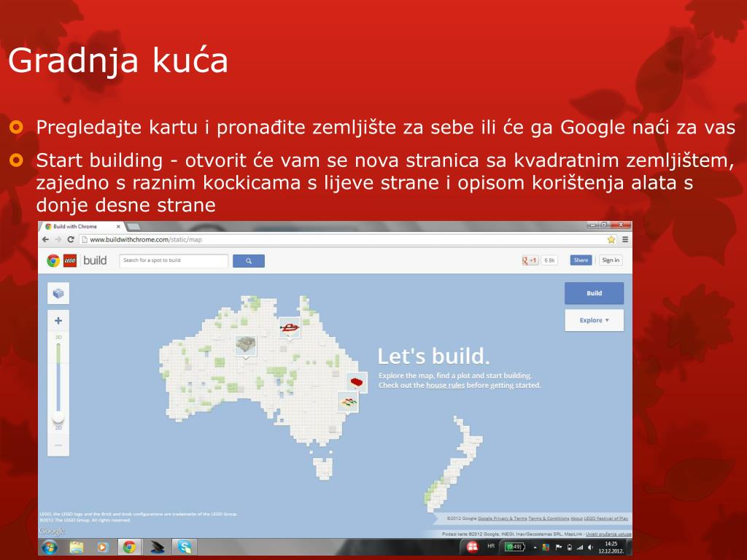This screenshot has height=560, width=747.
Task: Click the zoom slider handle
Action: tap(58, 417)
